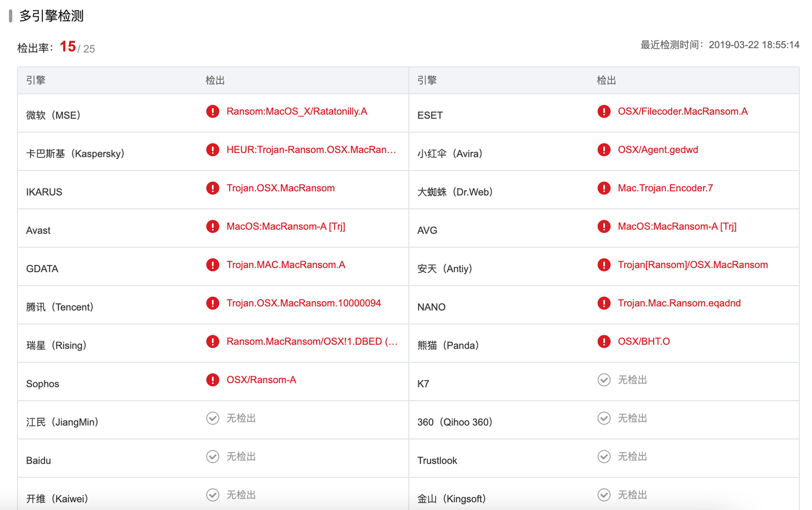
Task: Click the 多引擎检测 section heading
Action: (x=51, y=16)
